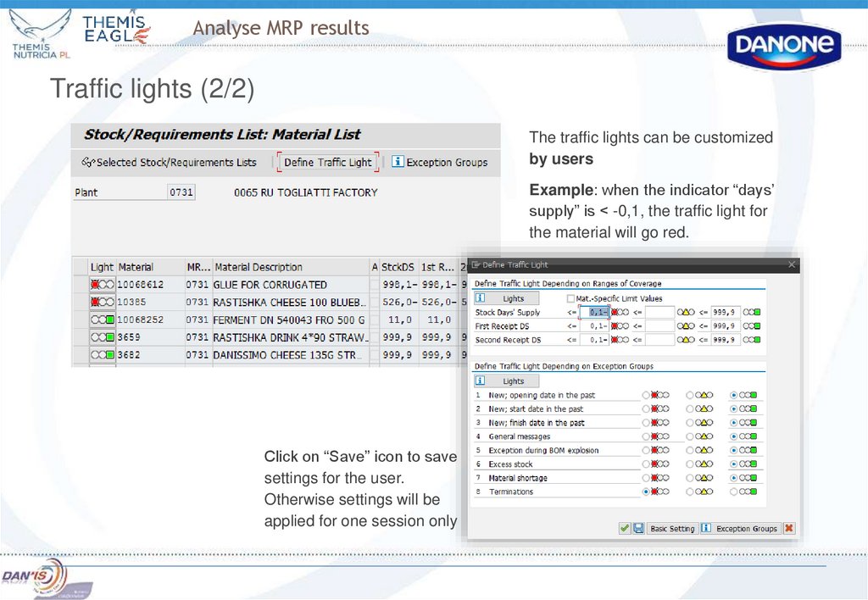The width and height of the screenshot is (868, 600).
Task: Click red traffic light for GLUE FOR CORRUGATED
Action: (x=101, y=284)
